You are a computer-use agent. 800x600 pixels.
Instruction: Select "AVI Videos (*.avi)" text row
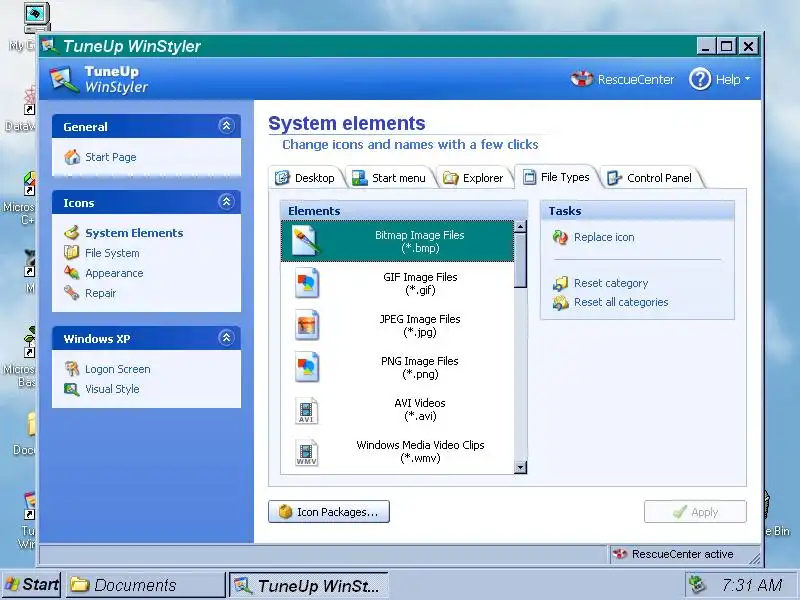click(x=397, y=409)
